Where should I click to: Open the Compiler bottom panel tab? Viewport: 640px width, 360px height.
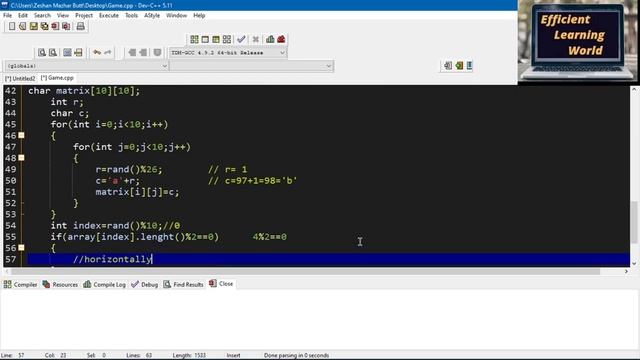[x=20, y=284]
